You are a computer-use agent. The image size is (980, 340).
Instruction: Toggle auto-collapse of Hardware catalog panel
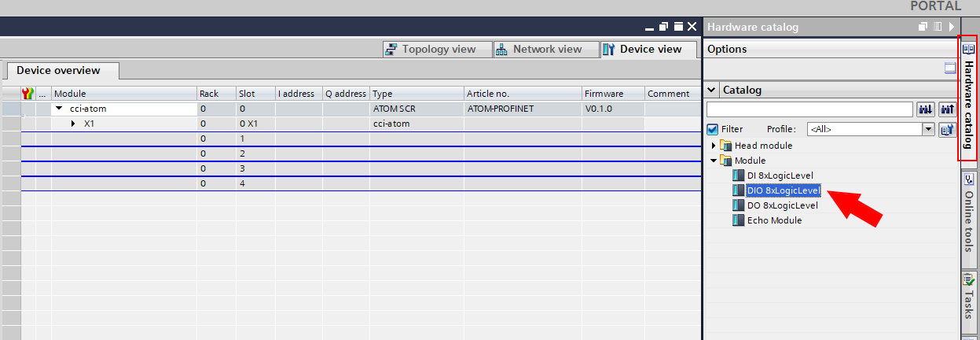(937, 27)
